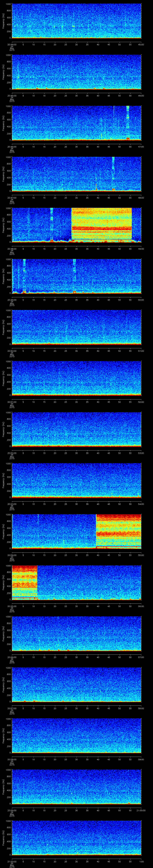Click the 20:46:00 start time label
This screenshot has height=868, width=153.
[12, 147]
